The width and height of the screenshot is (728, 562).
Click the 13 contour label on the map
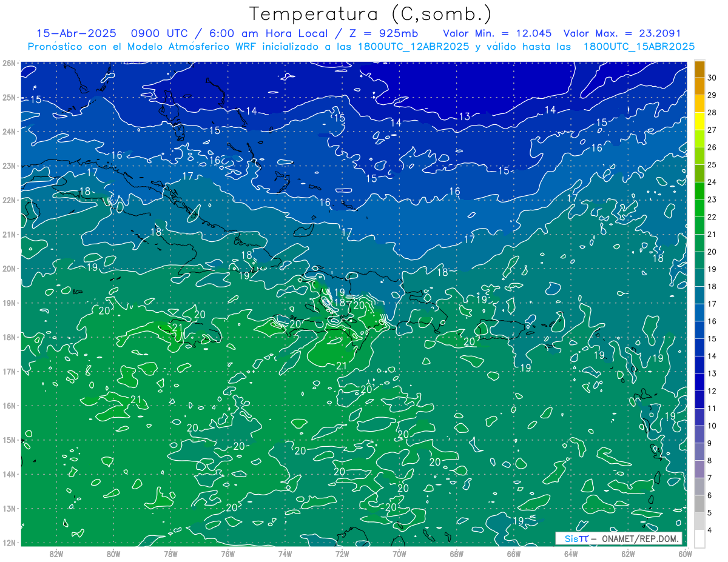point(465,116)
